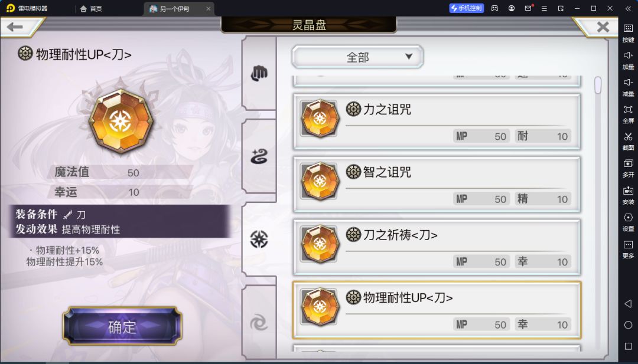Click the back arrow at top left
Viewport: 638px width, 364px height.
point(15,27)
